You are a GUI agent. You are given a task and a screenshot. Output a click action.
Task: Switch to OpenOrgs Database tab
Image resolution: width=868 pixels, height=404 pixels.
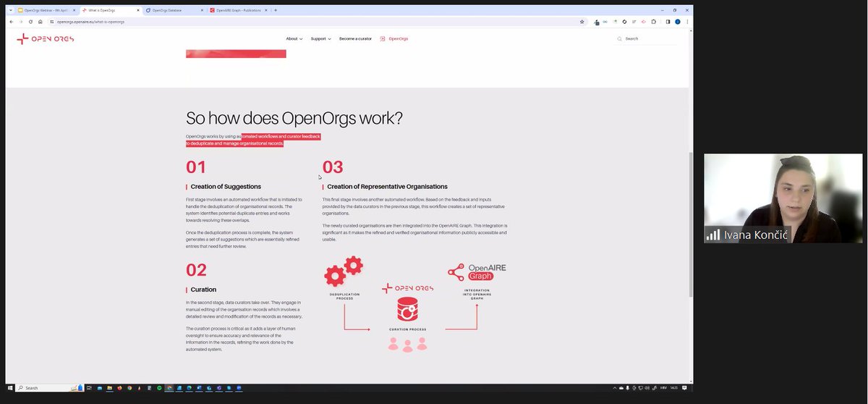pyautogui.click(x=174, y=10)
